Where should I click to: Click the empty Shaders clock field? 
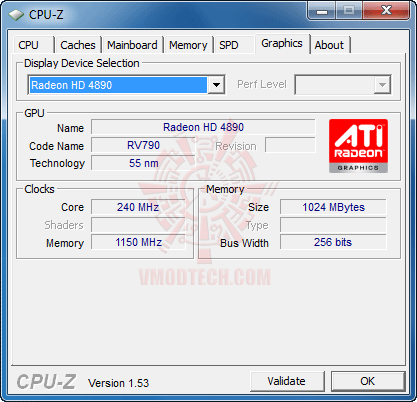[x=138, y=225]
